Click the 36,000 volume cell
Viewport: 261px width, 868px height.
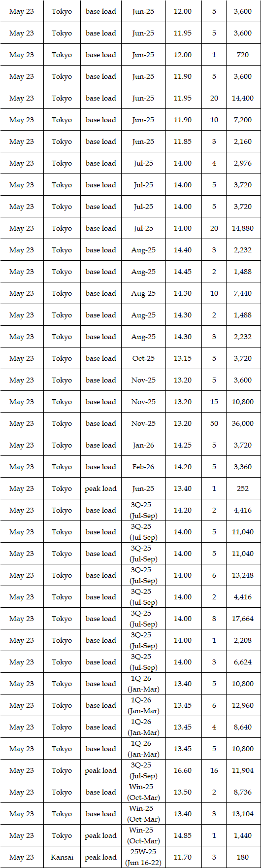(x=243, y=423)
